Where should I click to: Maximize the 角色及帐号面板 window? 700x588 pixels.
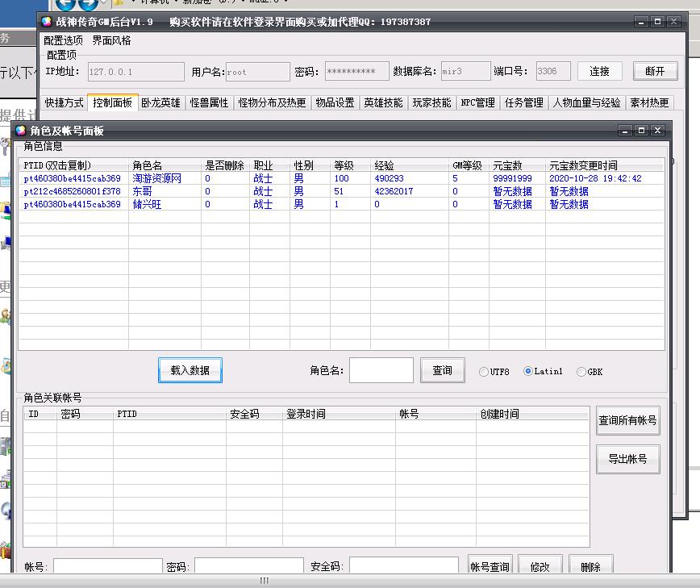point(641,131)
